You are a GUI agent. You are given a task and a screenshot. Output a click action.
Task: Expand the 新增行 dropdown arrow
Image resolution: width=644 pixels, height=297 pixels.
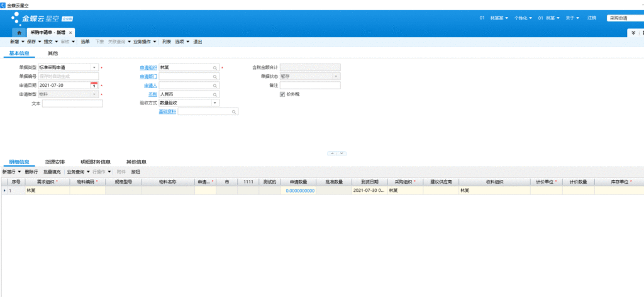(x=19, y=172)
